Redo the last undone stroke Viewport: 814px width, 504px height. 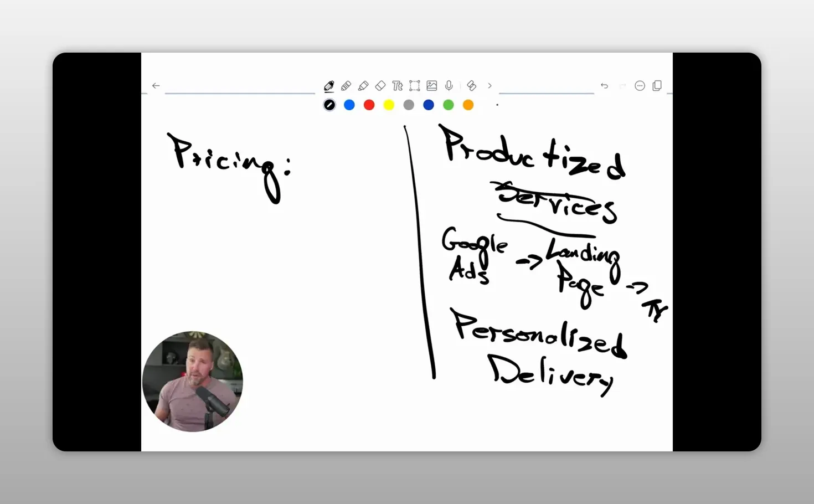tap(622, 86)
